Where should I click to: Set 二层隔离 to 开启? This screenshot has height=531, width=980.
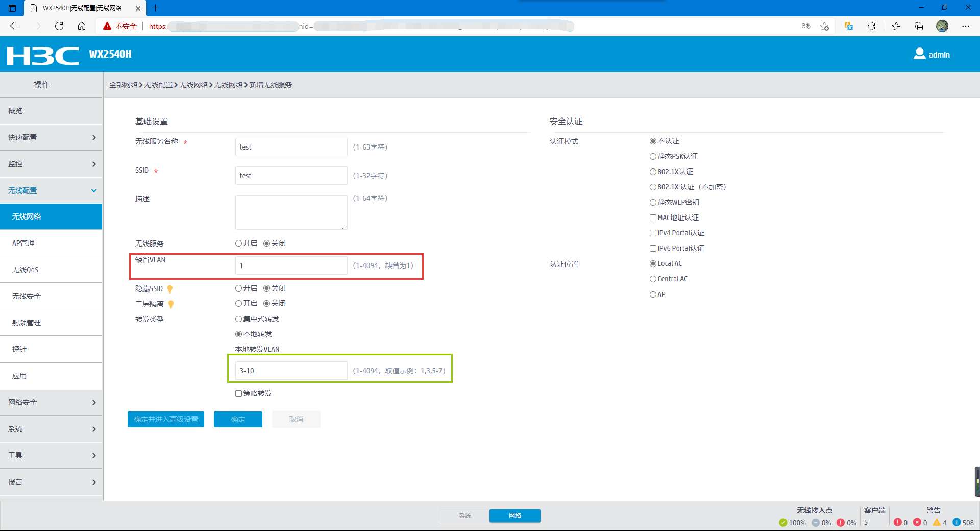238,304
